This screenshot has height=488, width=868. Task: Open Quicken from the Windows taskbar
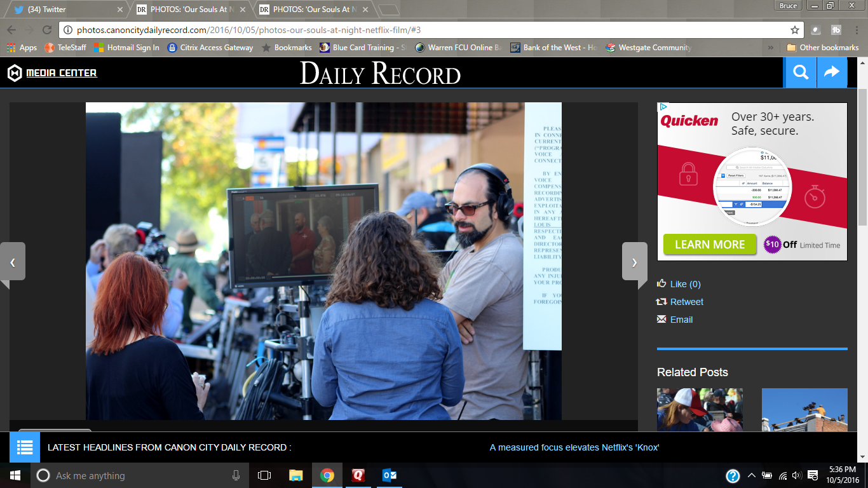358,475
